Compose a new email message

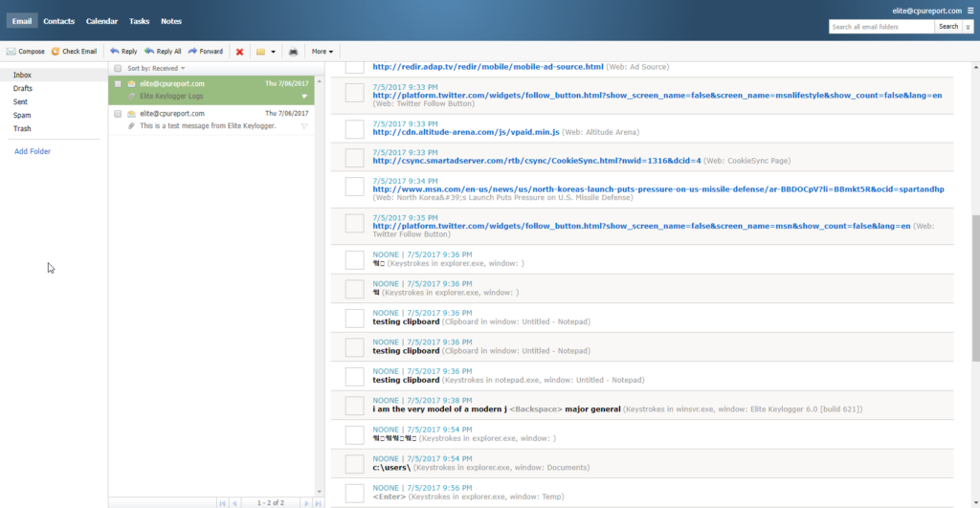26,52
